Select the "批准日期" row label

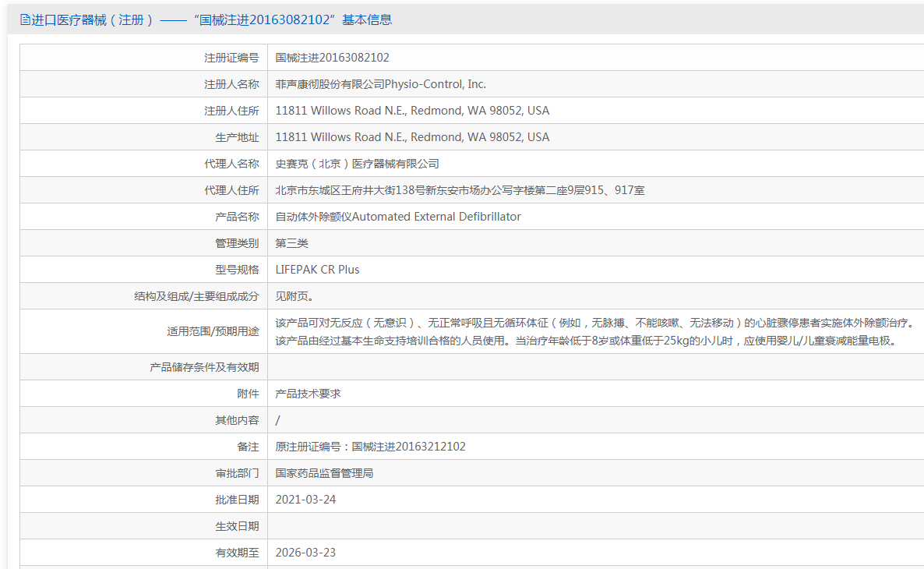tap(237, 500)
